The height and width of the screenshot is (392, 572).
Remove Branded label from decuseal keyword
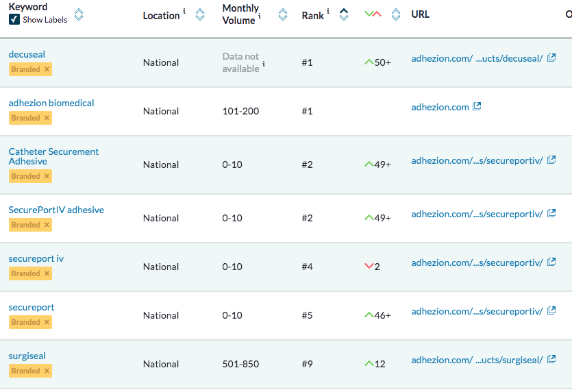(x=47, y=69)
